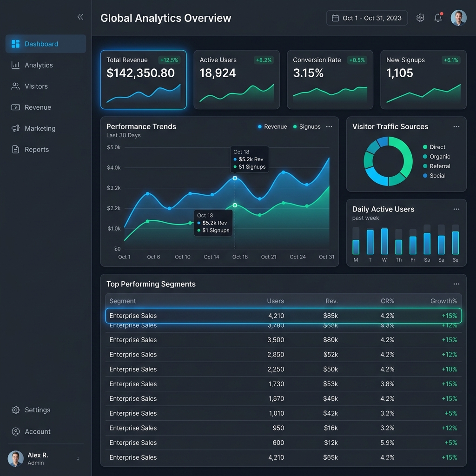Click the donut chart of traffic sources
The image size is (476, 476).
pyautogui.click(x=388, y=161)
